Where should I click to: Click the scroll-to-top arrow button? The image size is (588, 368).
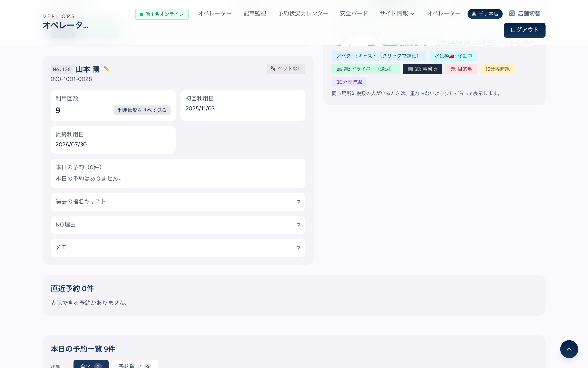[569, 349]
